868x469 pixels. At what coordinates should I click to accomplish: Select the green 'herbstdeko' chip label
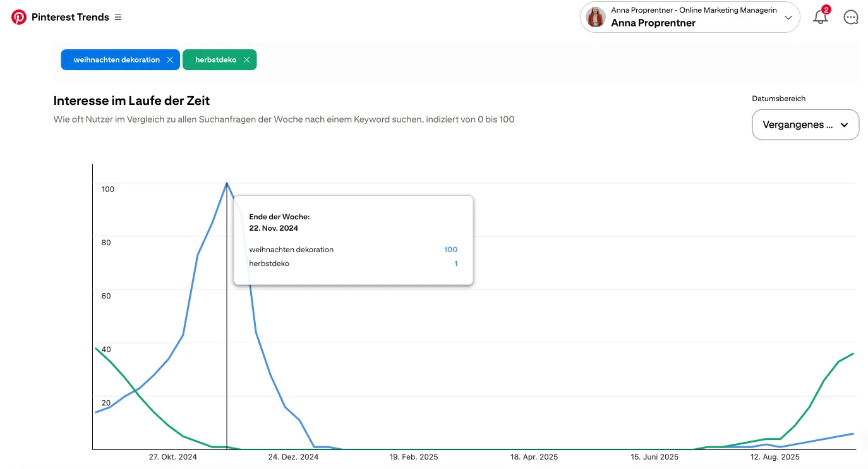(215, 60)
